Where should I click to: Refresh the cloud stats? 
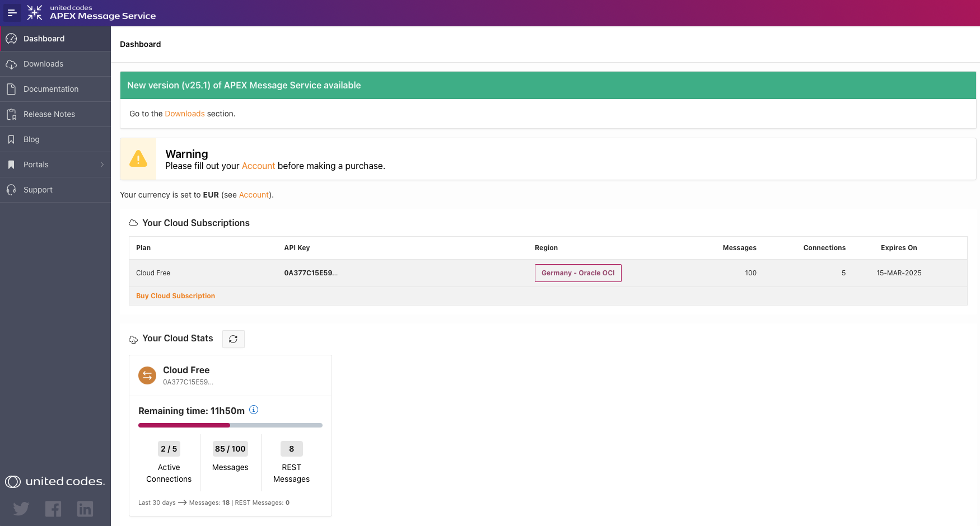tap(234, 339)
